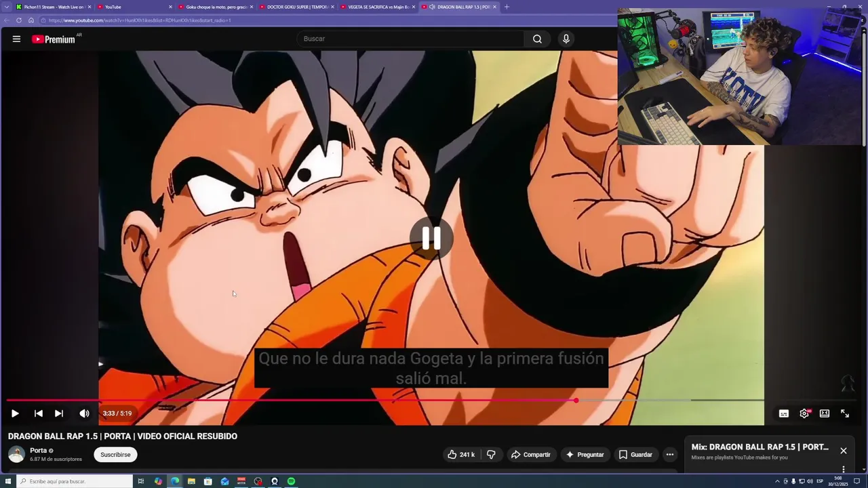The image size is (868, 488).
Task: Go back in browser history
Action: [x=6, y=20]
